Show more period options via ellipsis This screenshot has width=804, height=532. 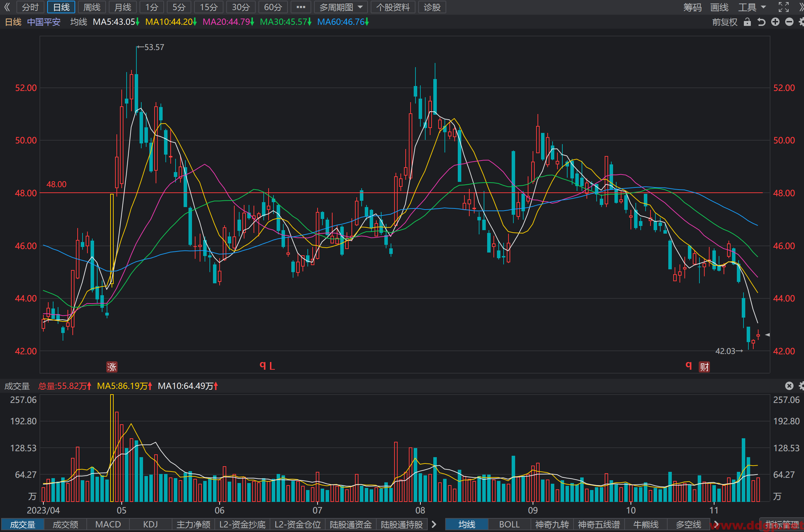point(301,7)
